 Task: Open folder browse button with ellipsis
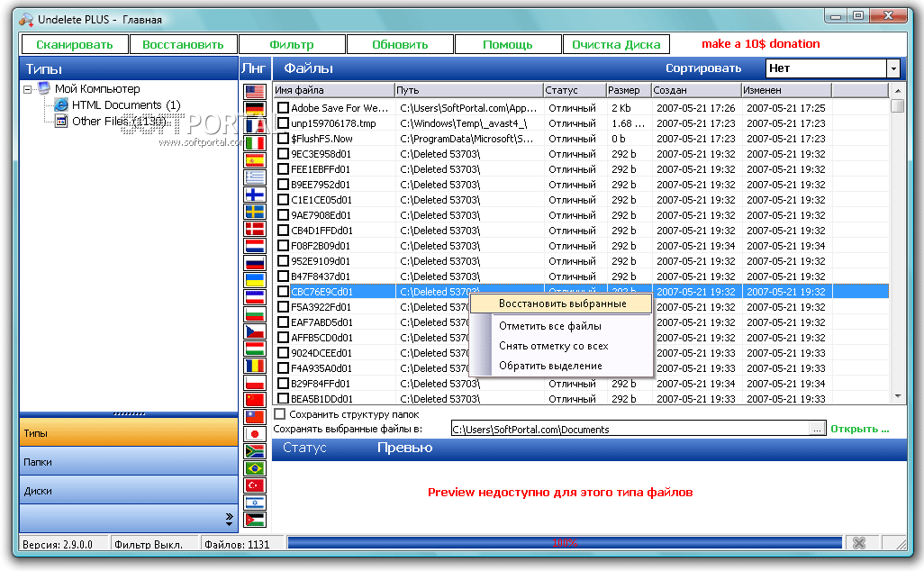817,429
